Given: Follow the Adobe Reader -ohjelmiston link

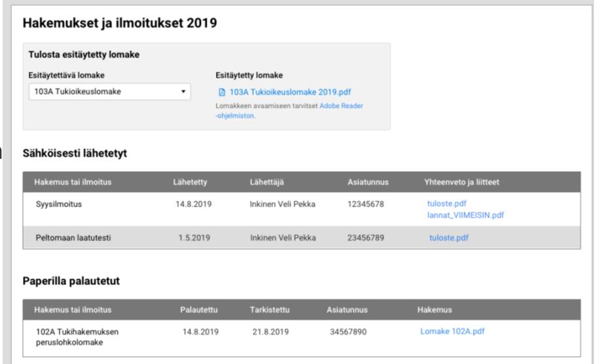Looking at the screenshot, I should (x=289, y=110).
